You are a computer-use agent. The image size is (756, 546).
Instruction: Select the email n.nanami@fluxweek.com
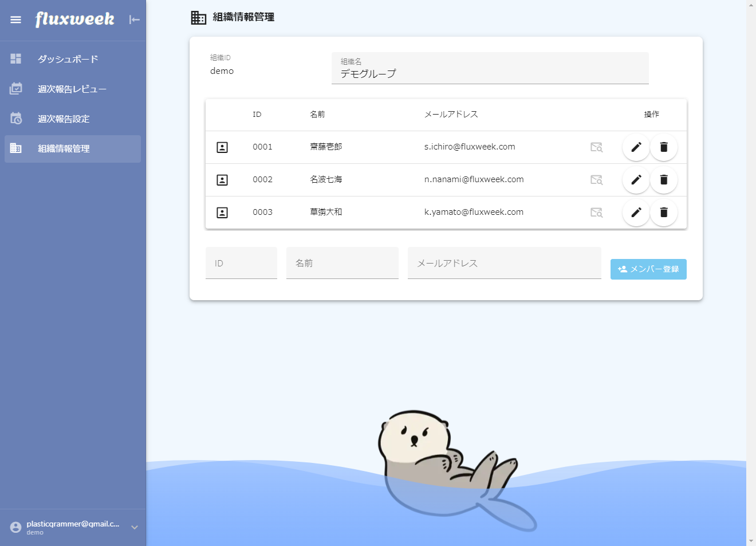click(x=474, y=179)
